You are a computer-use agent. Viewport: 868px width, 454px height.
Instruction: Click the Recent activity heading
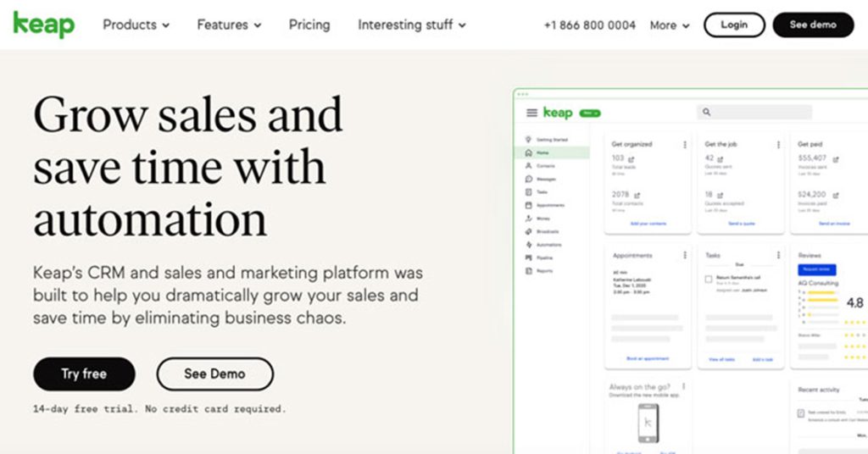coord(818,390)
